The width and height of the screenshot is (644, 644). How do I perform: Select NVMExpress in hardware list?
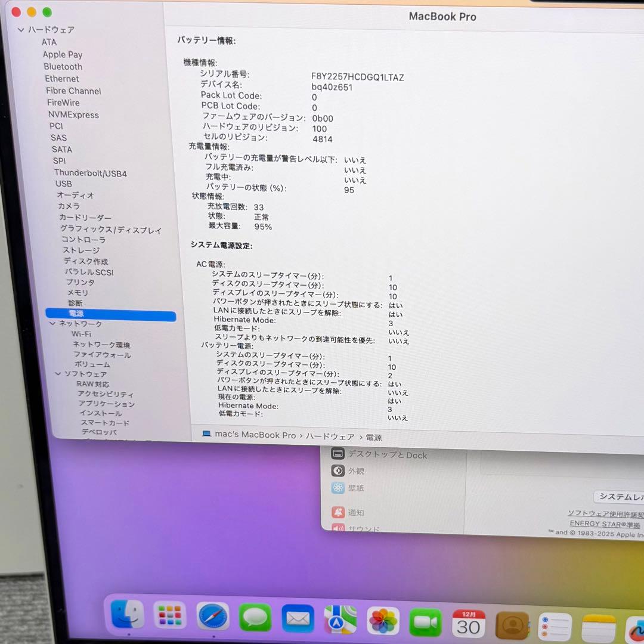coord(73,114)
